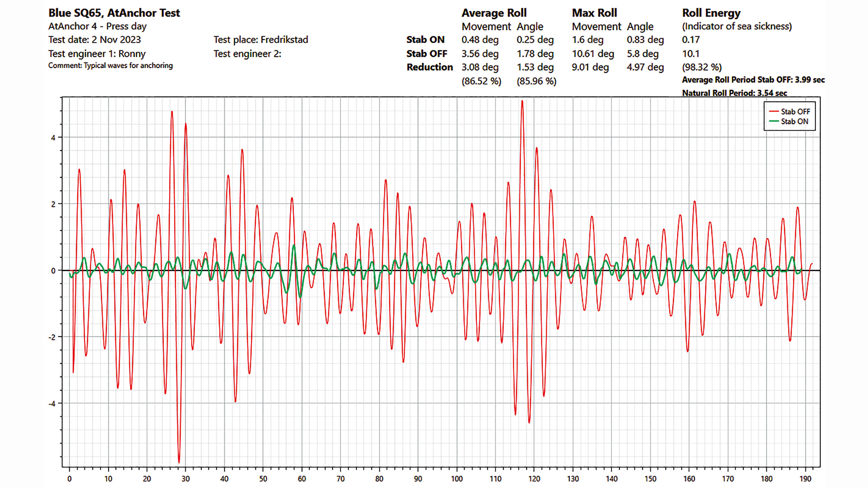Select the Average Roll column header
Screen dimensions: 868x488
coord(494,13)
